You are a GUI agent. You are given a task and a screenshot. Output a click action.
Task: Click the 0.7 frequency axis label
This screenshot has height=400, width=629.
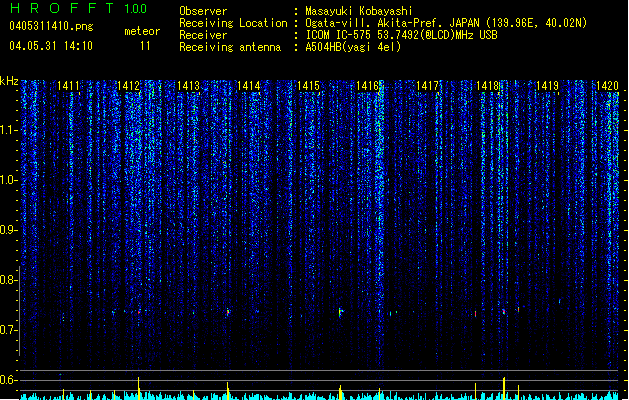click(x=8, y=330)
